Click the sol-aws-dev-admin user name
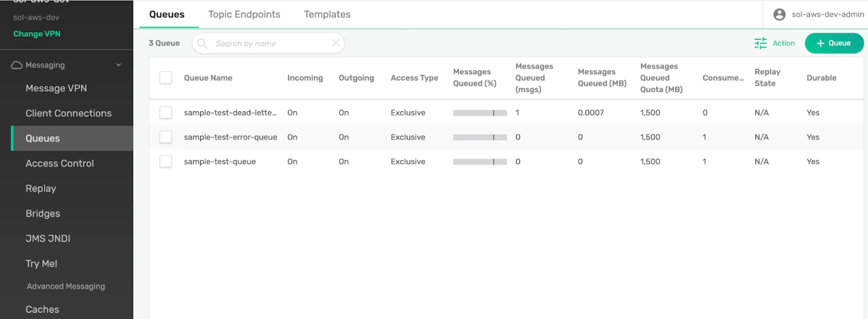 828,14
